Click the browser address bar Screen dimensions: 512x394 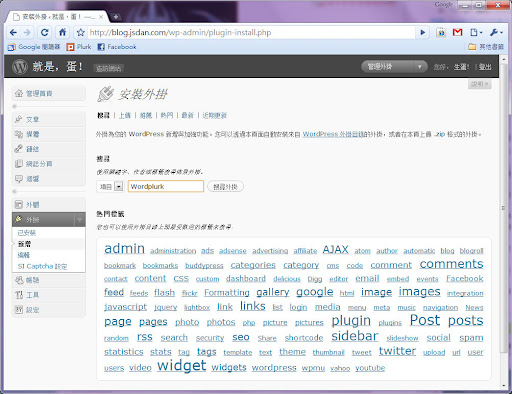(x=252, y=33)
